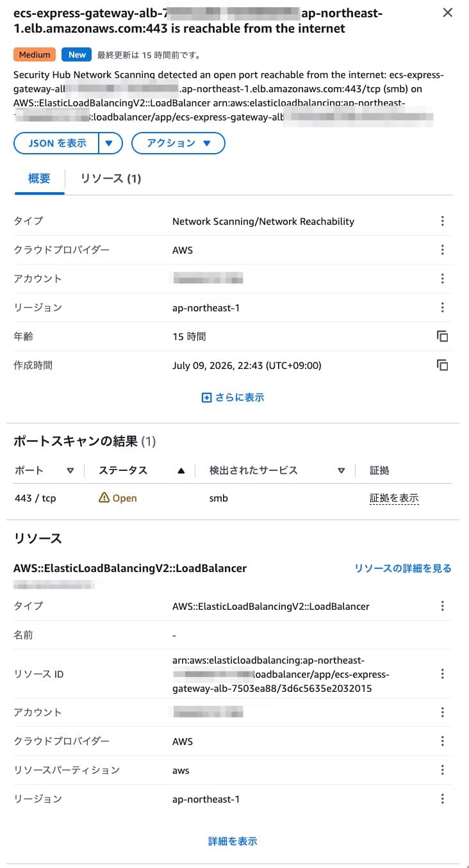Sort the port scan table by ポート
Image resolution: width=469 pixels, height=868 pixels.
[70, 471]
